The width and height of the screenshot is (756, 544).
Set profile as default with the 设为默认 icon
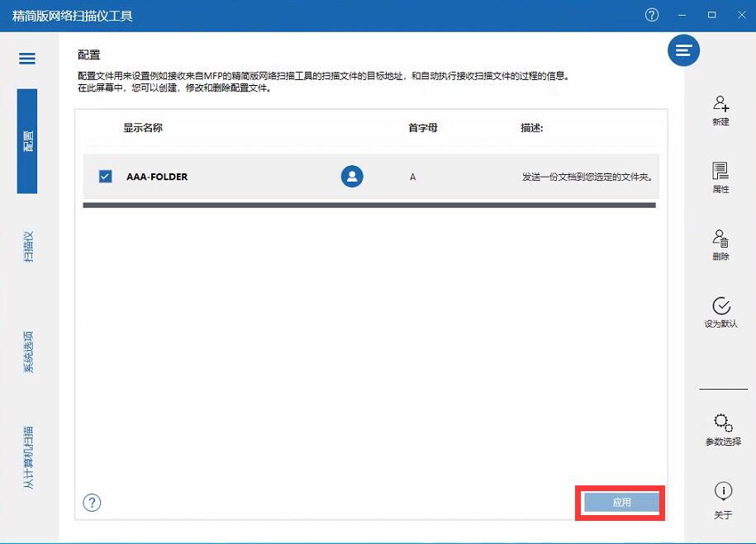(x=722, y=314)
